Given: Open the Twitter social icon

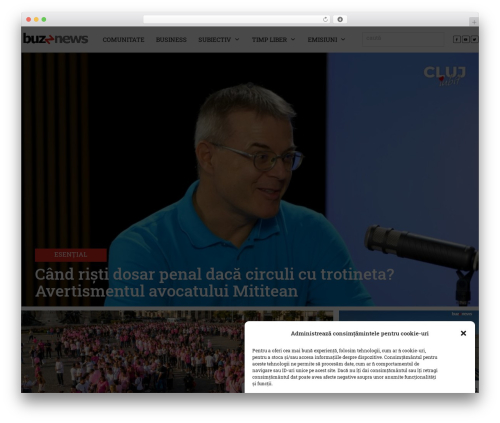Looking at the screenshot, I should pos(474,39).
